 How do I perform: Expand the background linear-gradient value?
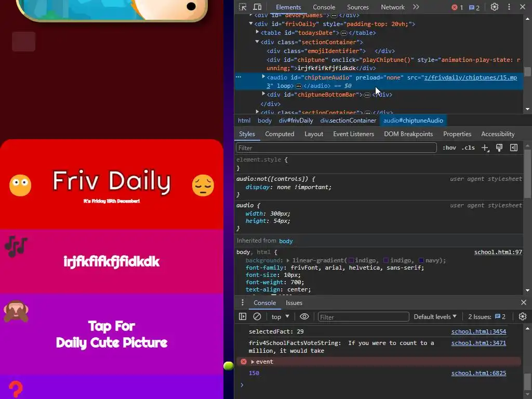(x=288, y=261)
